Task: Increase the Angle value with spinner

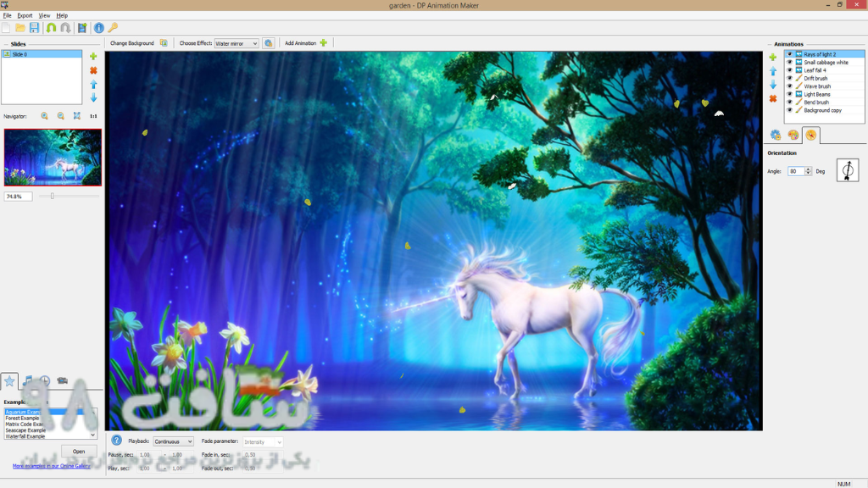Action: pyautogui.click(x=808, y=169)
